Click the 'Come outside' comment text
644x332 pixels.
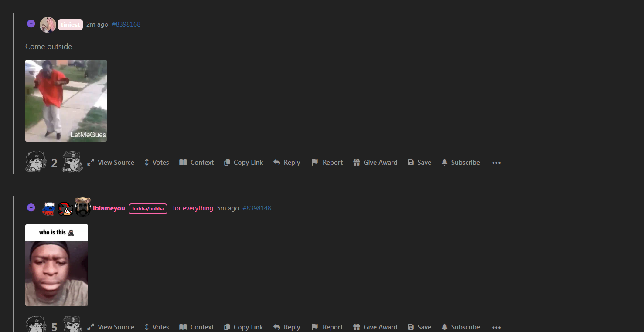[49, 47]
